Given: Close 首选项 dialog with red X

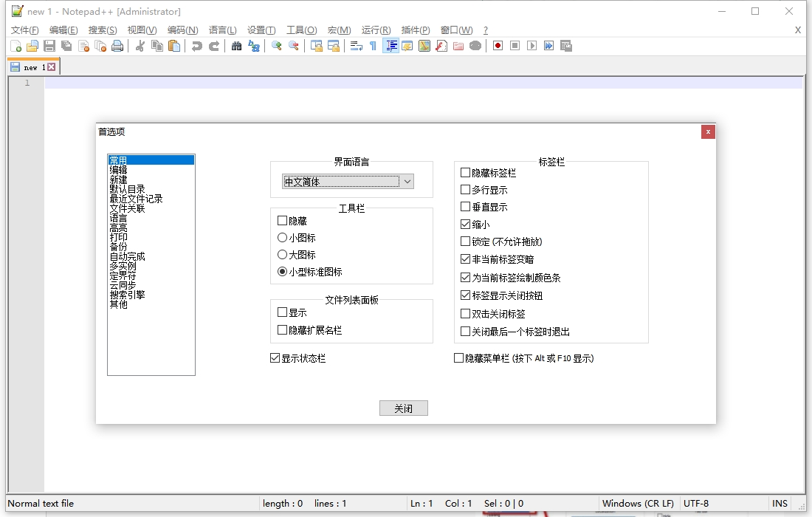Looking at the screenshot, I should 708,132.
